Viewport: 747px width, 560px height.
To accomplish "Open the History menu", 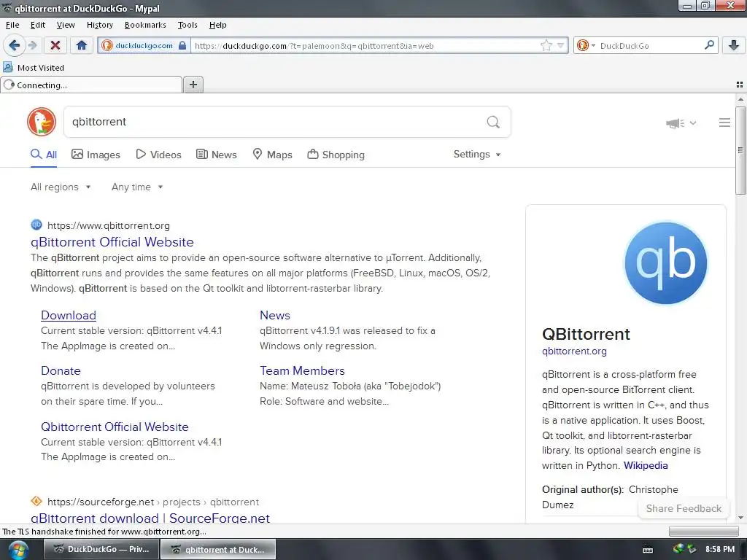I will pyautogui.click(x=99, y=25).
